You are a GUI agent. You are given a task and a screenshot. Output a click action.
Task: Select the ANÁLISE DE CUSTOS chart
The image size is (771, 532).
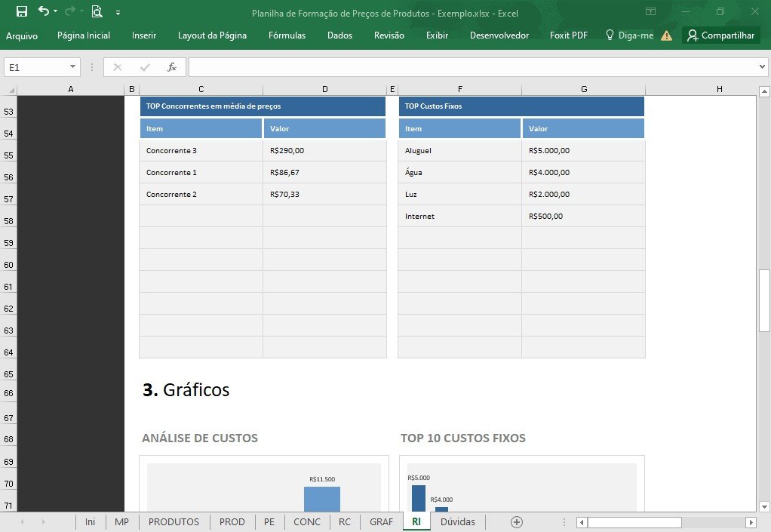tap(264, 484)
